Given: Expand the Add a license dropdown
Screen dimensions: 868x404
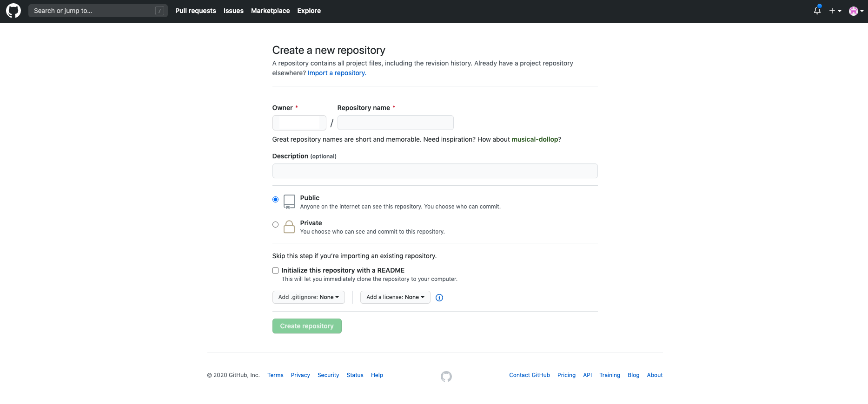Looking at the screenshot, I should 395,297.
